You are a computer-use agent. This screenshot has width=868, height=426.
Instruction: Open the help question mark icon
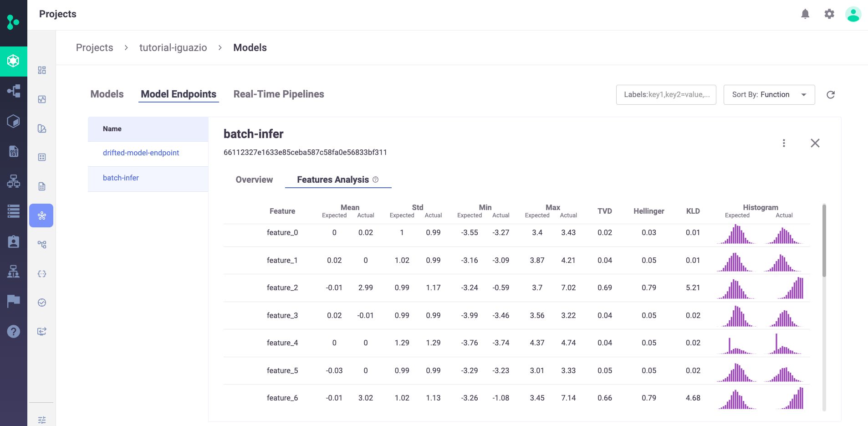(x=14, y=331)
